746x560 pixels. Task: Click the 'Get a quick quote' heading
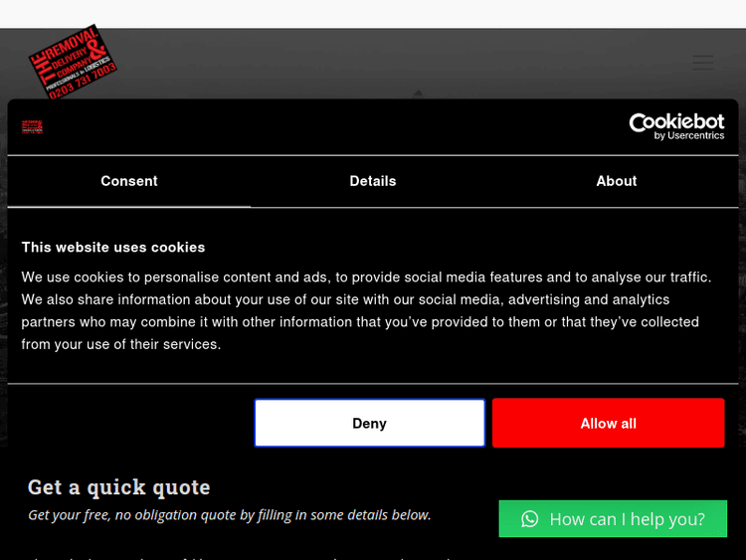119,486
